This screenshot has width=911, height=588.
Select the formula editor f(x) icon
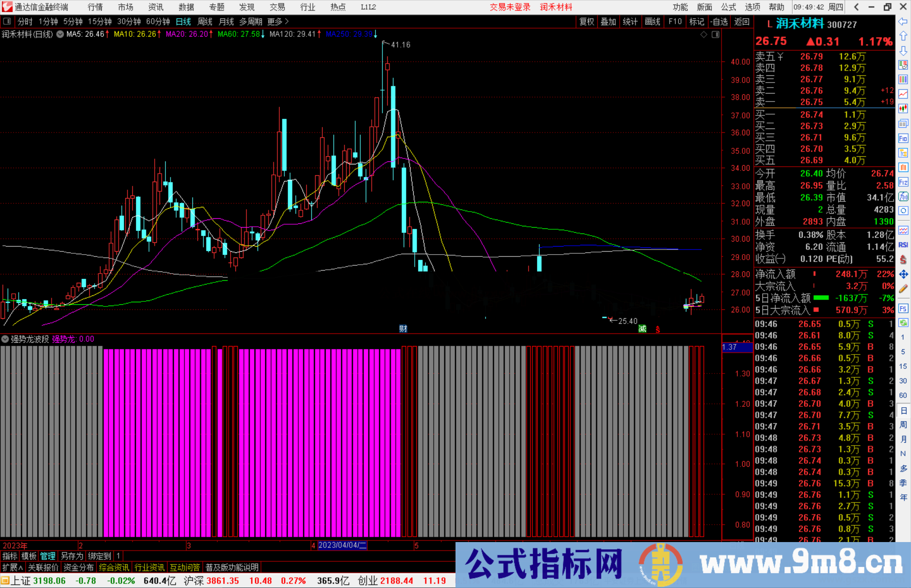click(x=903, y=196)
